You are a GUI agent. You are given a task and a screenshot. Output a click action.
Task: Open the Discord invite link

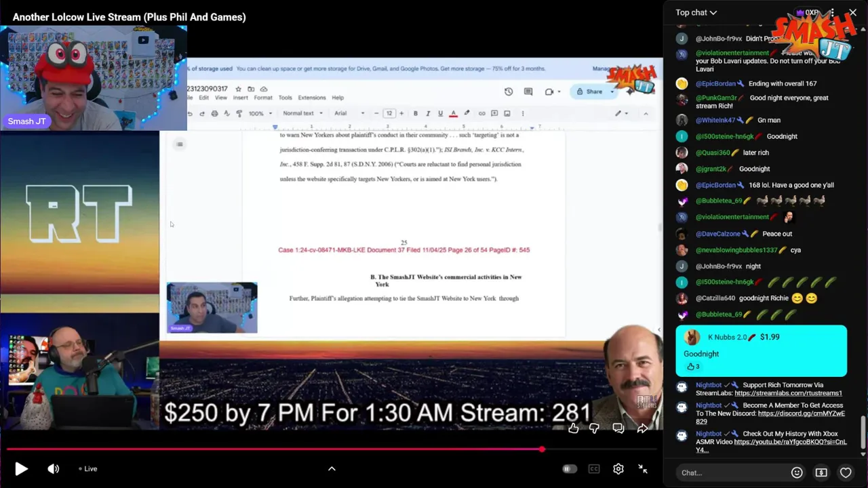tap(770, 418)
